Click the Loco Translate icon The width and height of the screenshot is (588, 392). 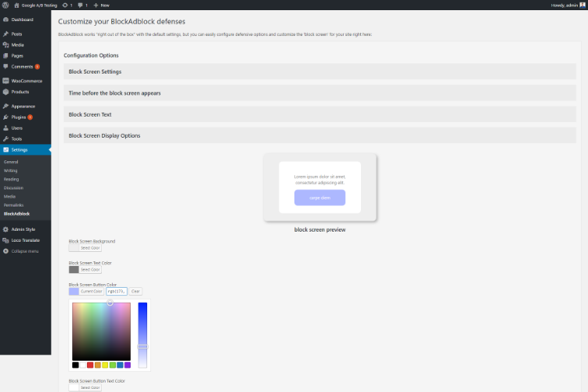pyautogui.click(x=5, y=240)
